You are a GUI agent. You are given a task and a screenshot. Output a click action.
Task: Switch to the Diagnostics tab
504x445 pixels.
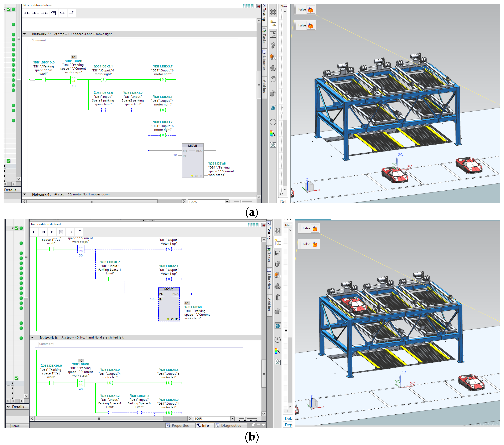tap(228, 426)
